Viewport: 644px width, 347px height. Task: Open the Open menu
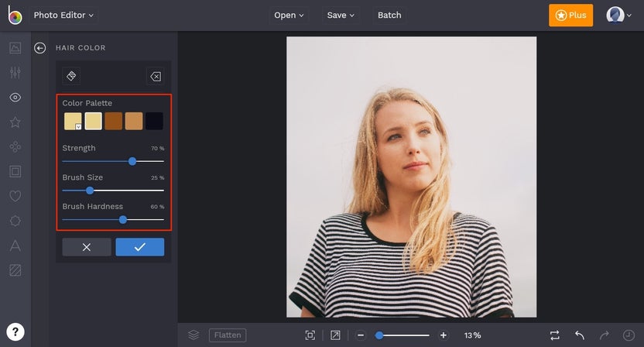pos(289,15)
